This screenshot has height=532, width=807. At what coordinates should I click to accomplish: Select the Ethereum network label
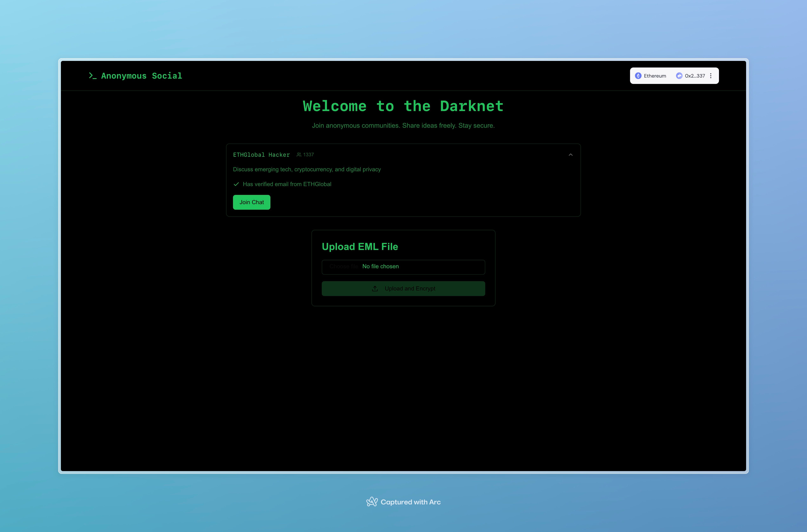pos(655,76)
